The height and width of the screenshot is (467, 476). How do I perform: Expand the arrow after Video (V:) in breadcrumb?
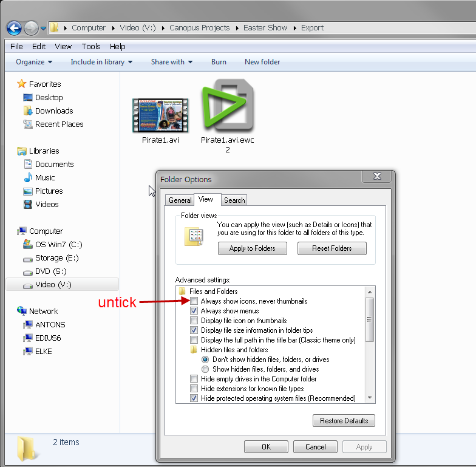[163, 28]
